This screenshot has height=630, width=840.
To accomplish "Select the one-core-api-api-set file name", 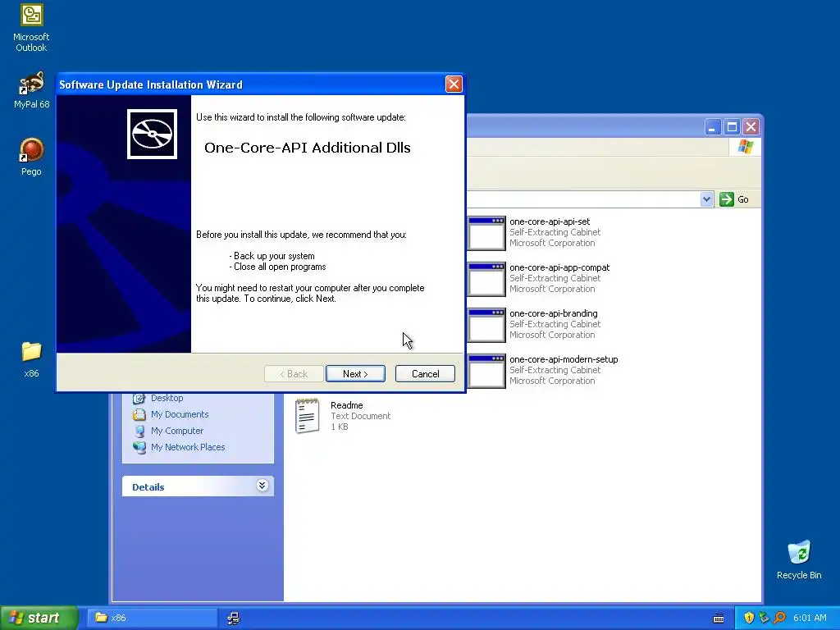I will click(x=550, y=221).
